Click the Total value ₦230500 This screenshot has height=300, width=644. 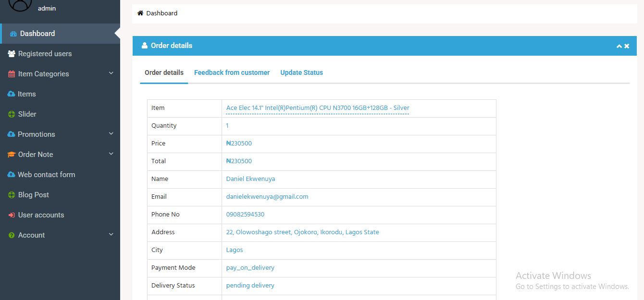pos(239,161)
